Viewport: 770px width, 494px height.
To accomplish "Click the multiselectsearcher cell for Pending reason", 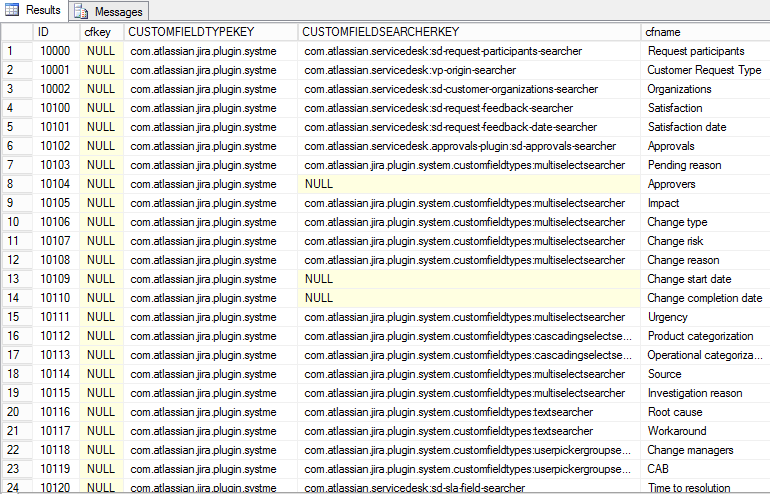I will click(469, 165).
